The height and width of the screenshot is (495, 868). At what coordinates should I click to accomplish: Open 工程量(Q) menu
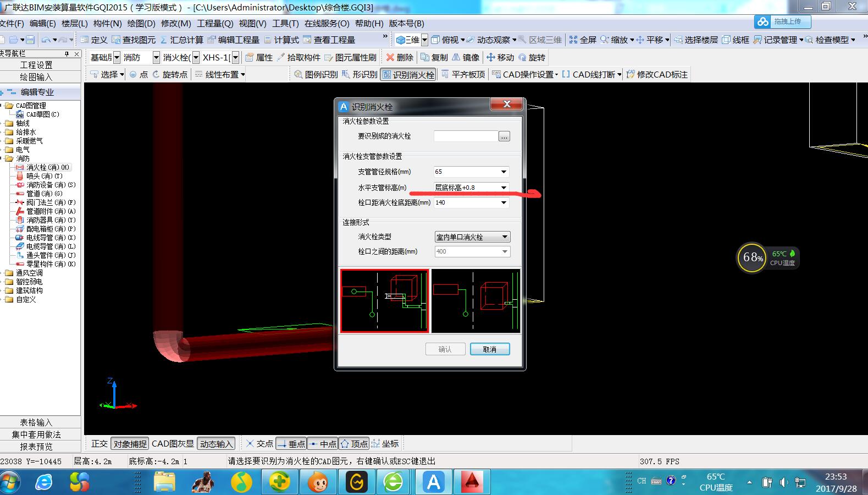pyautogui.click(x=215, y=23)
